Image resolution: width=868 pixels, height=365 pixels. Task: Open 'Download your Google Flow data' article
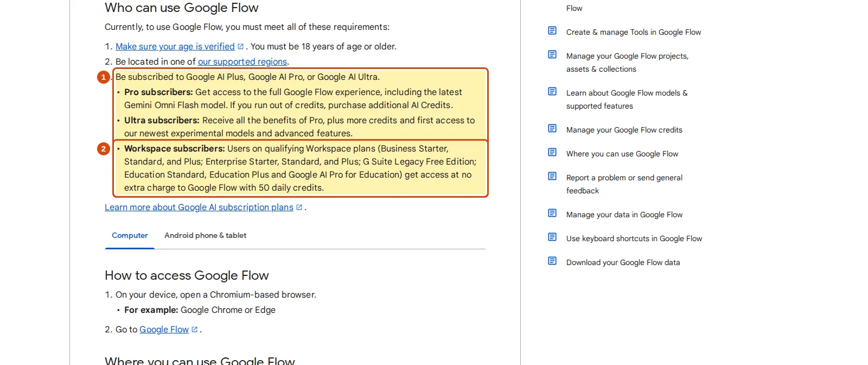[623, 263]
